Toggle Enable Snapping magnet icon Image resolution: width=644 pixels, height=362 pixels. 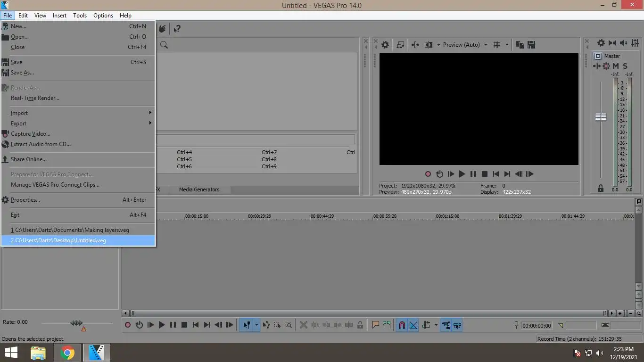pos(402,325)
